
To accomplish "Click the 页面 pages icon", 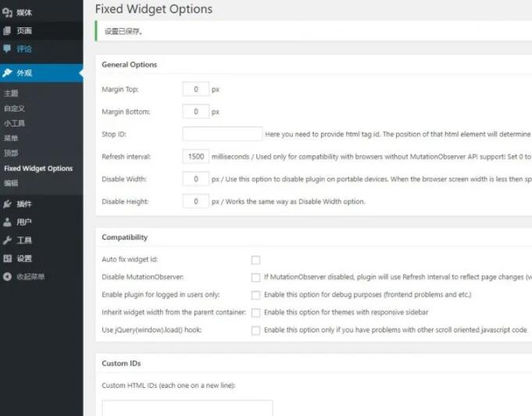I will click(x=7, y=31).
